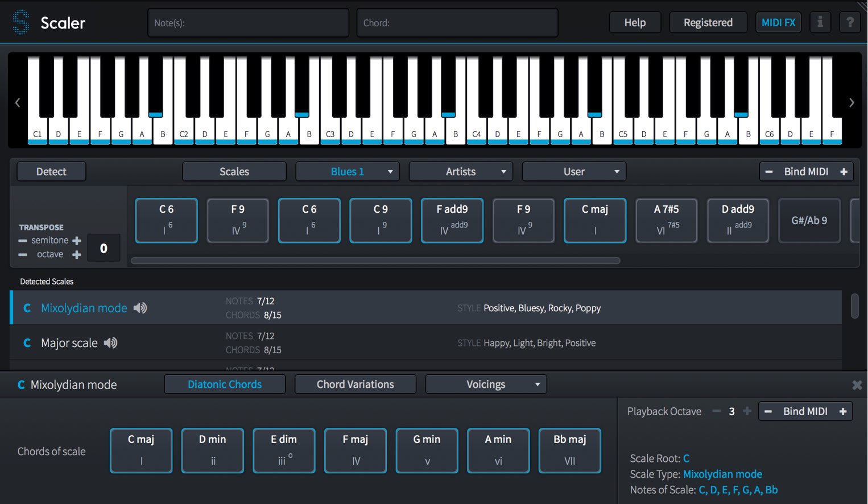
Task: Click the chord progression horizontal scrollbar
Action: [375, 261]
